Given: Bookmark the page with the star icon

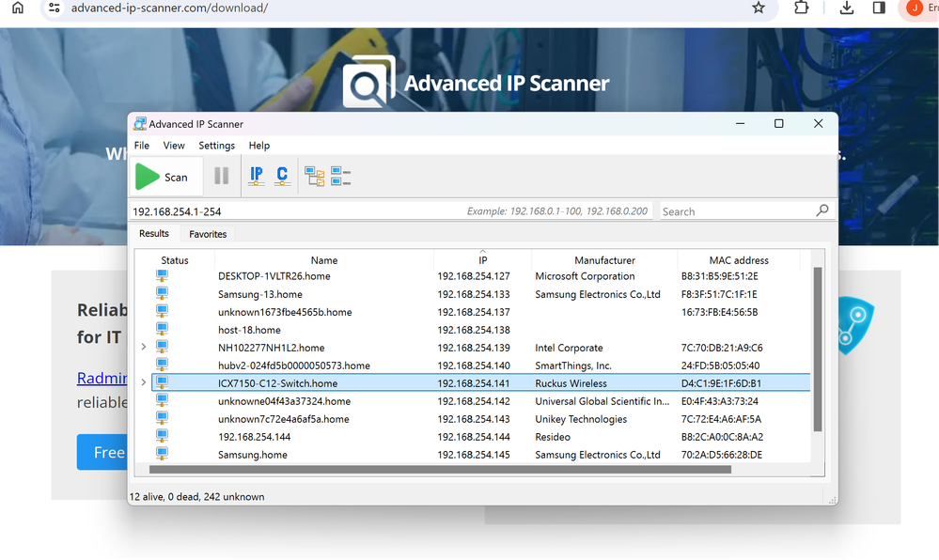Looking at the screenshot, I should click(x=759, y=9).
